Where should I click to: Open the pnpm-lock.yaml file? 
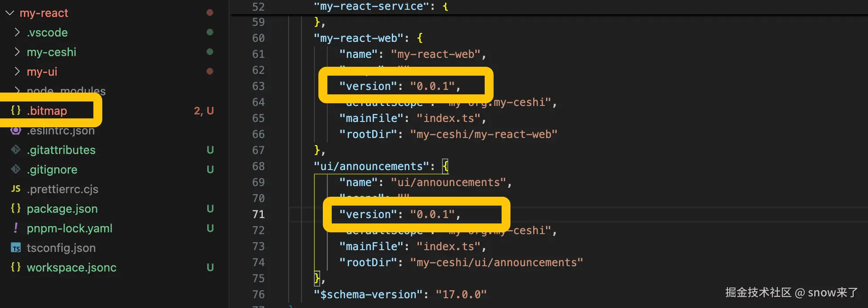click(x=69, y=228)
